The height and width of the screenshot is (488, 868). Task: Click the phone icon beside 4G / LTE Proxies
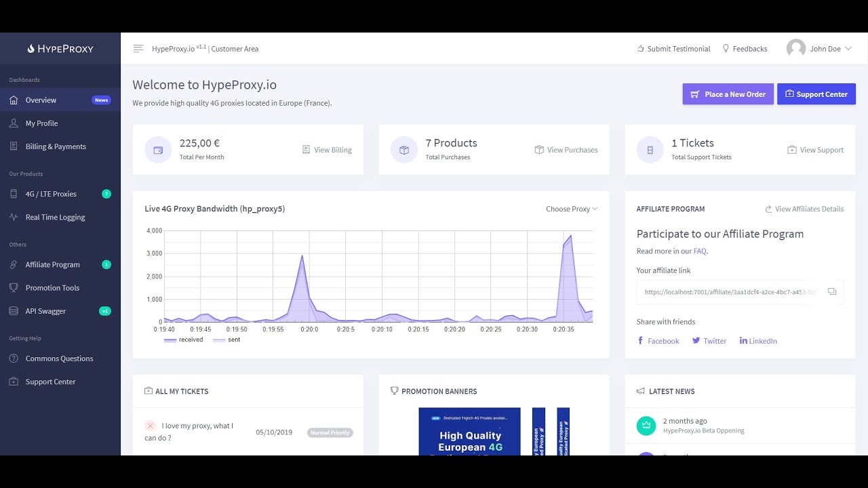14,194
